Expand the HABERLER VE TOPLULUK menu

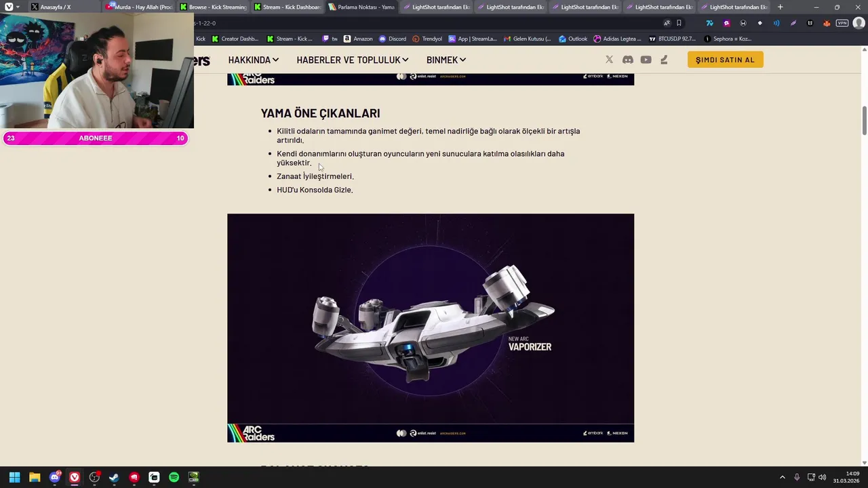pos(353,60)
